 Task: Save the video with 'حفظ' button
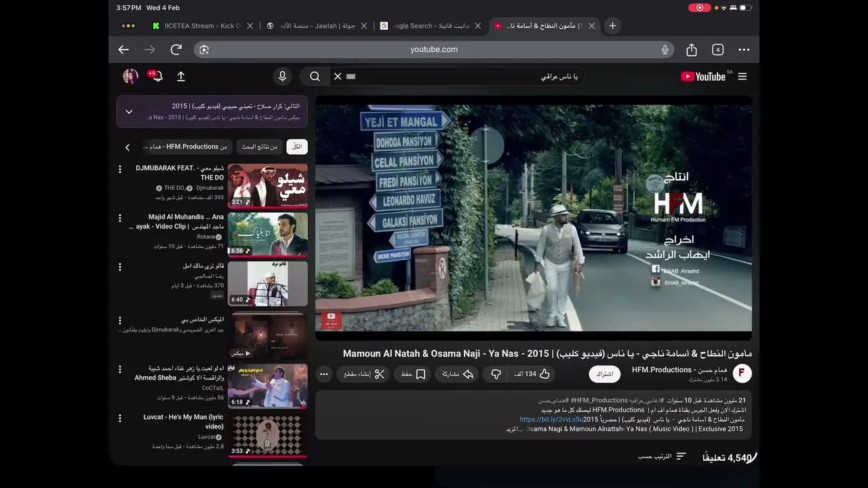(413, 374)
